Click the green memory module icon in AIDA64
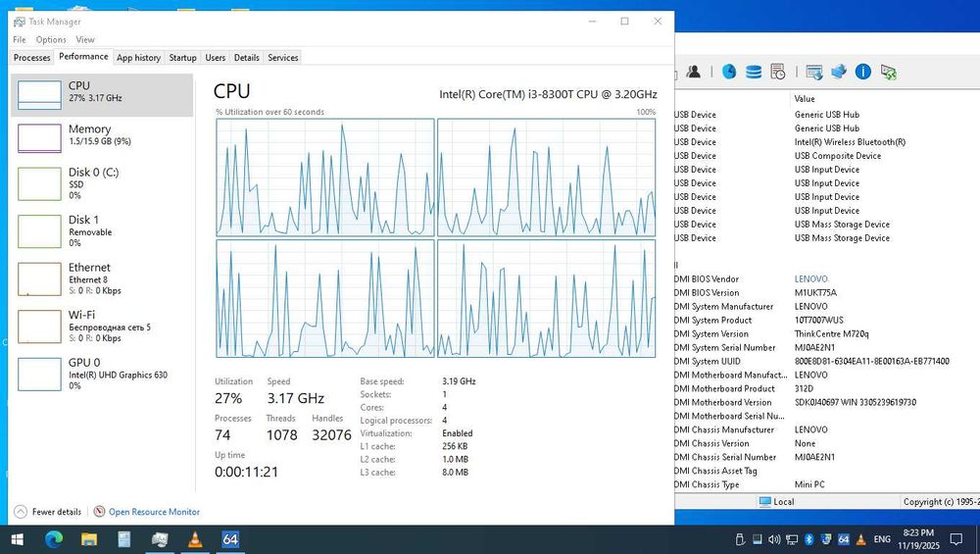 coord(889,73)
